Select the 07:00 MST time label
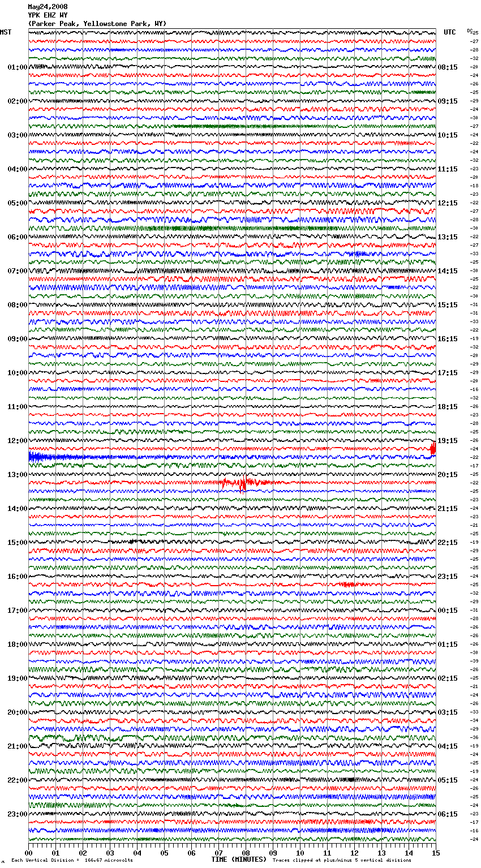 point(18,271)
